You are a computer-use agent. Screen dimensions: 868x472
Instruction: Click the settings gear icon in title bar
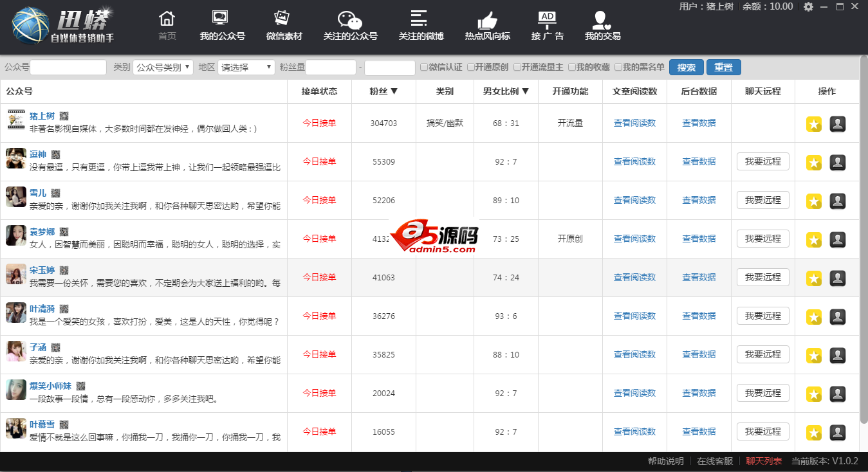coord(808,6)
